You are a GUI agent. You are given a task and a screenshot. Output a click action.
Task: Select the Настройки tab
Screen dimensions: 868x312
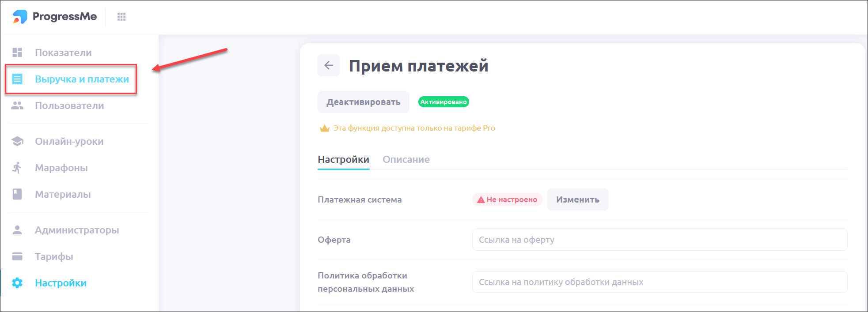click(x=343, y=159)
